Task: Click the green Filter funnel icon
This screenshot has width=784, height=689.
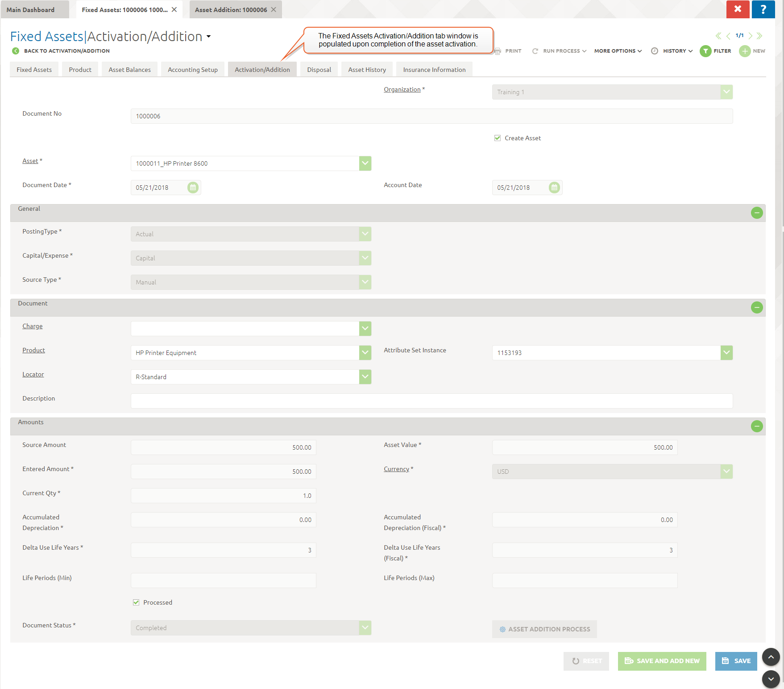Action: tap(705, 51)
